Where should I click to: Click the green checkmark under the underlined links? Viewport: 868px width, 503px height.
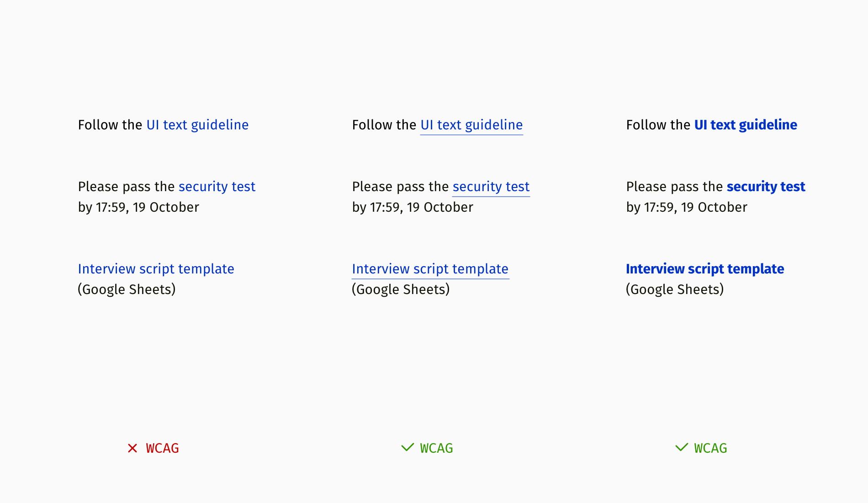click(408, 447)
